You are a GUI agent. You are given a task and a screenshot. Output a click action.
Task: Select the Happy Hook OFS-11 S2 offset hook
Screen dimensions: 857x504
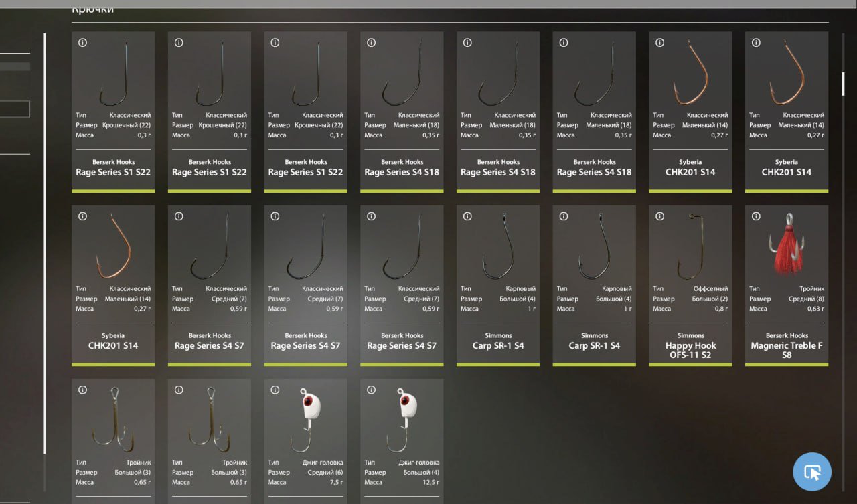pos(690,286)
